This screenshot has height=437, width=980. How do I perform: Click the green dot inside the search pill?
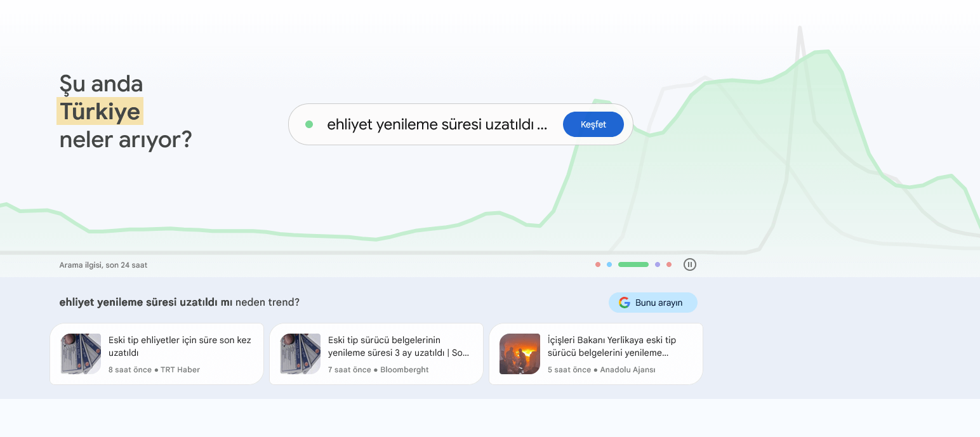click(x=309, y=124)
